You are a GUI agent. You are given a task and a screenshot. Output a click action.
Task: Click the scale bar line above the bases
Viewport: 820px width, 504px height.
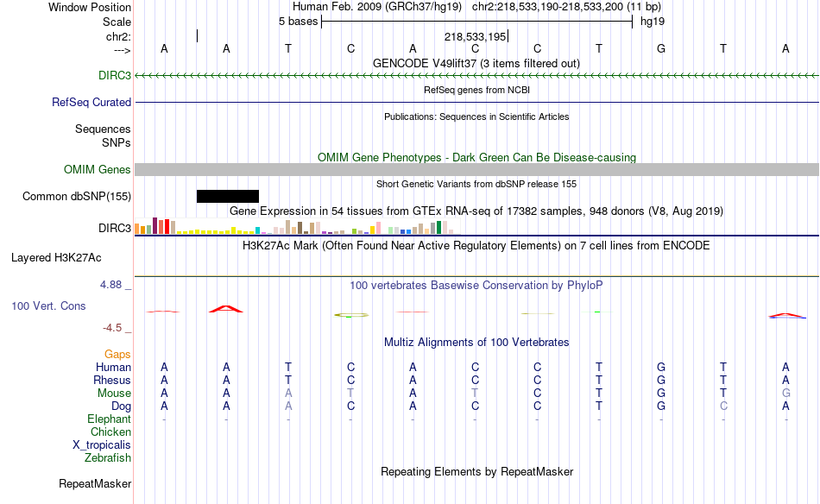[x=477, y=22]
